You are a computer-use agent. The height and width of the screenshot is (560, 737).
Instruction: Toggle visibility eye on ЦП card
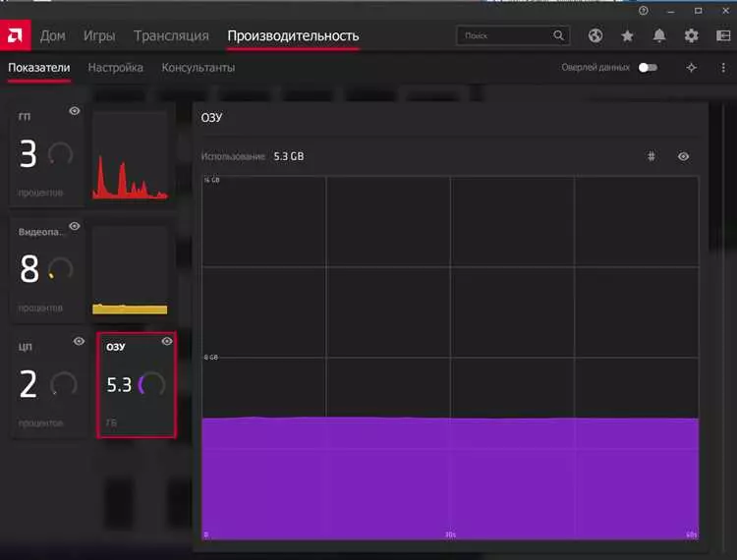pos(79,341)
